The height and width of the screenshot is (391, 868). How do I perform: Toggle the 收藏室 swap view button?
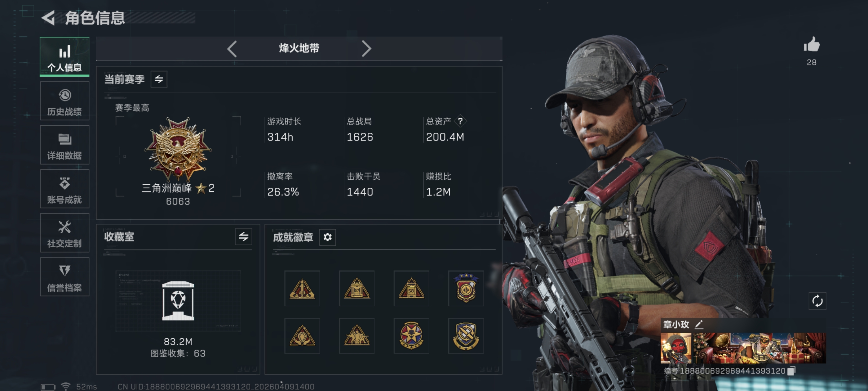[244, 237]
